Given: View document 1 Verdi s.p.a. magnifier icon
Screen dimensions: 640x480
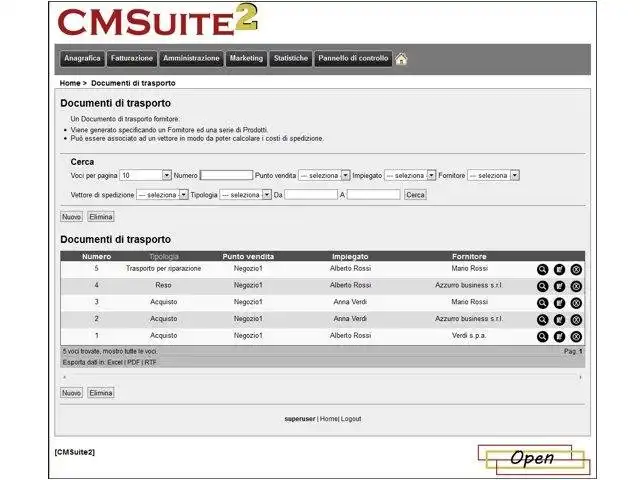Looking at the screenshot, I should pos(542,336).
